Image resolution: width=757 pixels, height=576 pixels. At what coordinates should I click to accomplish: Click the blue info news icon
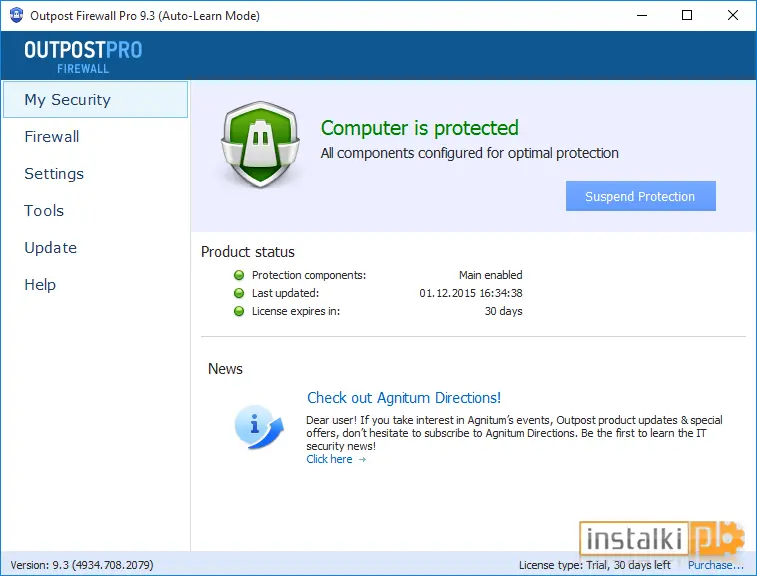click(x=259, y=427)
